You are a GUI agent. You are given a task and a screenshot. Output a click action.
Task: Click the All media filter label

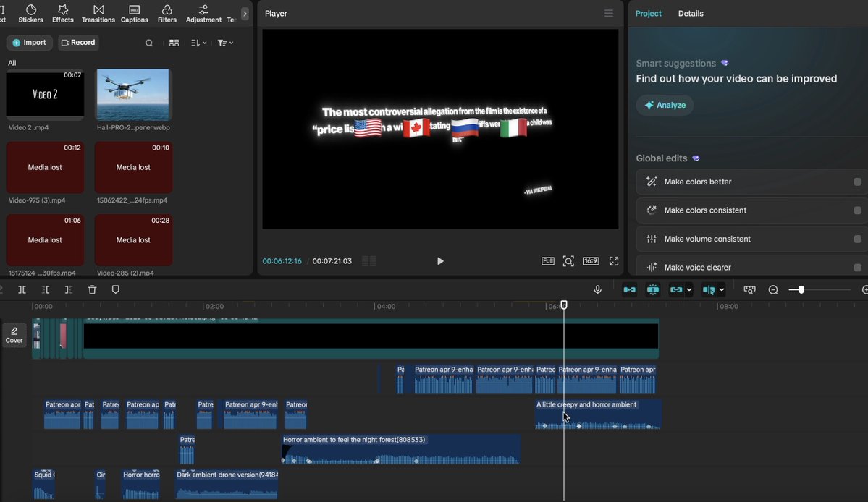tap(12, 63)
